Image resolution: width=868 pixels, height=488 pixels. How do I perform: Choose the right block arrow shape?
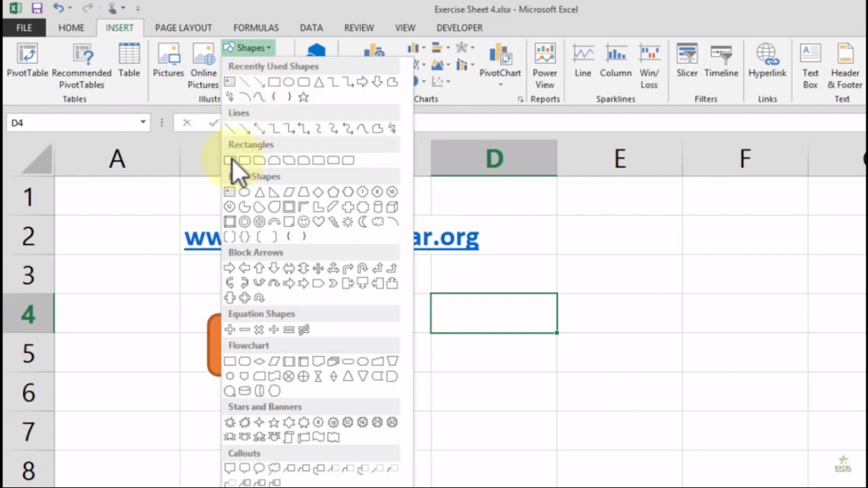(x=230, y=269)
